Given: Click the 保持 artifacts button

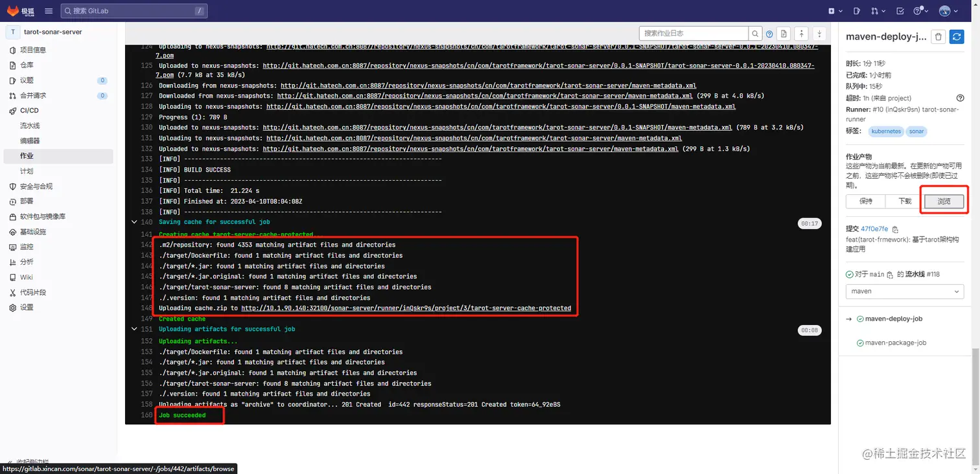Looking at the screenshot, I should pos(865,201).
